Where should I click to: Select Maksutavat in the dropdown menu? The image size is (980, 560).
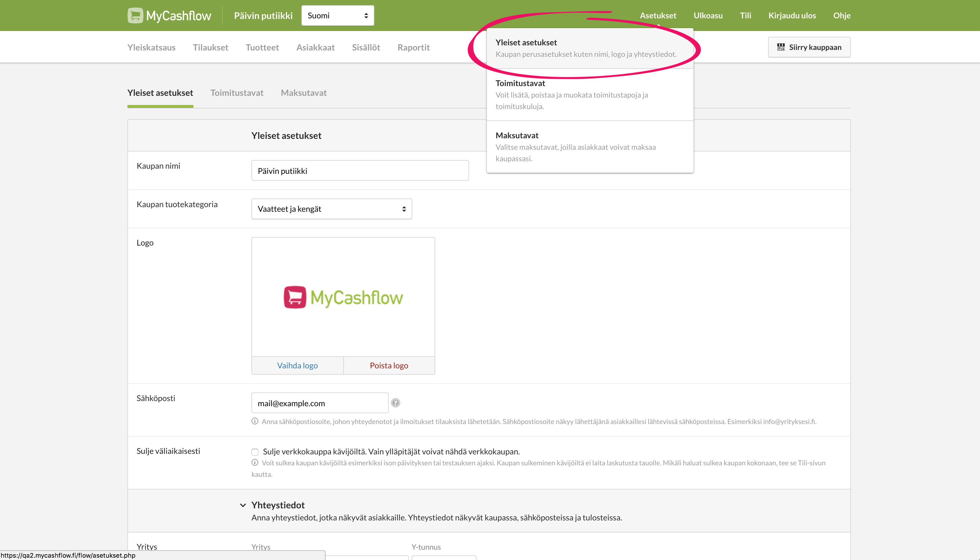click(590, 147)
